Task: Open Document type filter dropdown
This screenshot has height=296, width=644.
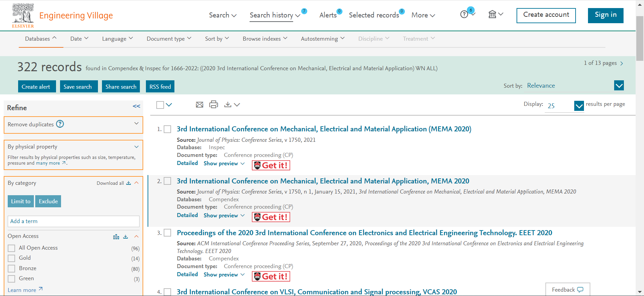Action: coord(169,39)
